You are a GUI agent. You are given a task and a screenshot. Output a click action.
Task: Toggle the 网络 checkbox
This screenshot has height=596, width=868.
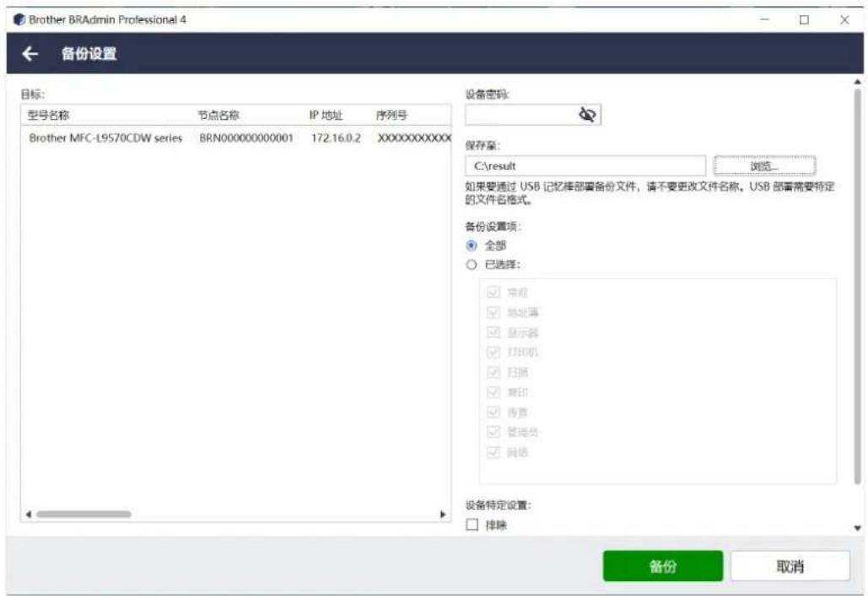(493, 452)
